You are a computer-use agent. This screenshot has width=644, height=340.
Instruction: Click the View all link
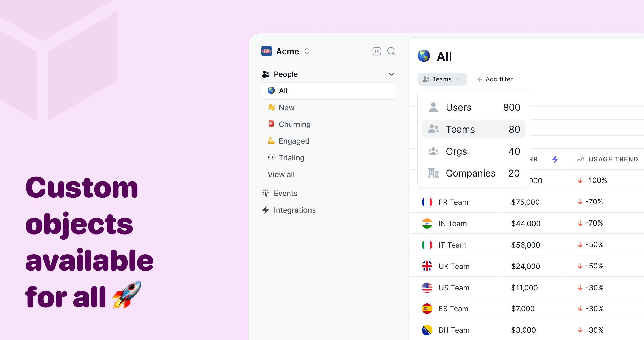(x=281, y=174)
